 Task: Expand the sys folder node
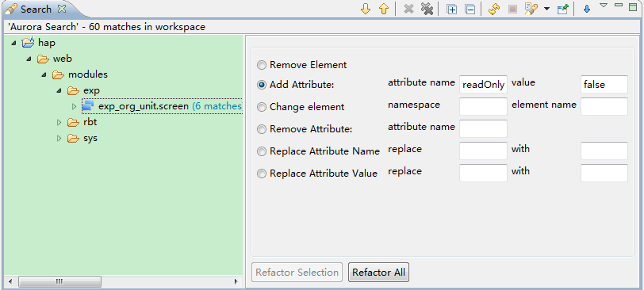[x=59, y=138]
